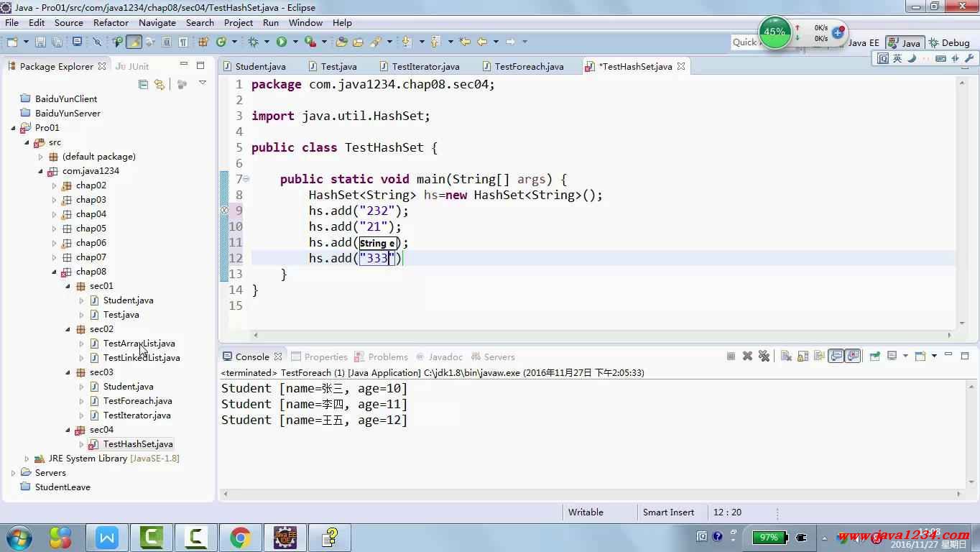This screenshot has height=552, width=980.
Task: Collapse the chap08 package
Action: [54, 272]
